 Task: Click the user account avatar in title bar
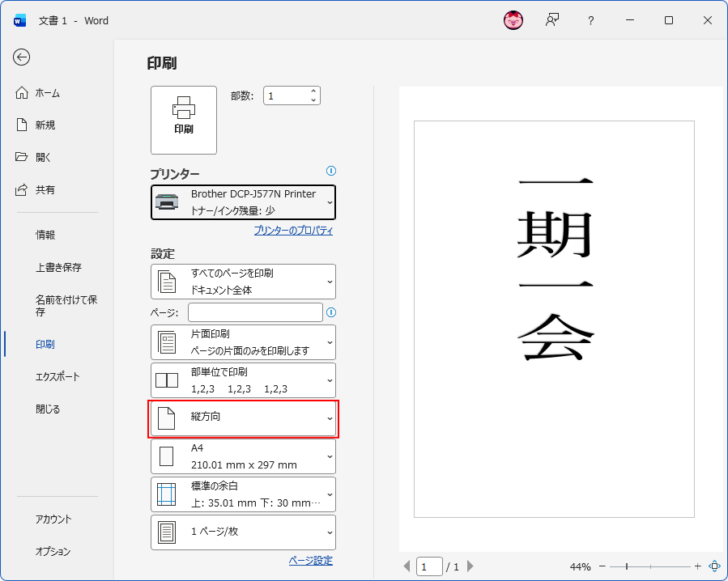(513, 20)
